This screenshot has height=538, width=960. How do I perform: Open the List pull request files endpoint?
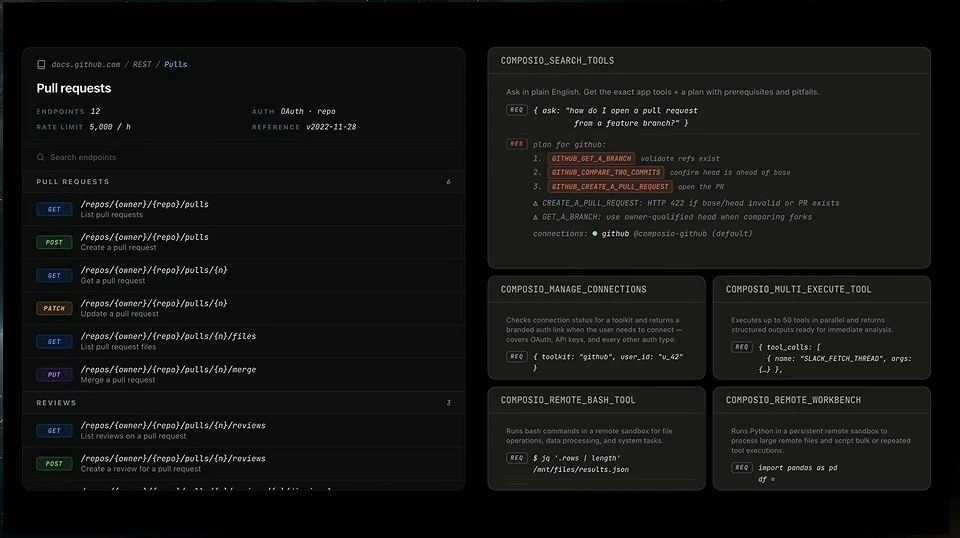(x=244, y=342)
